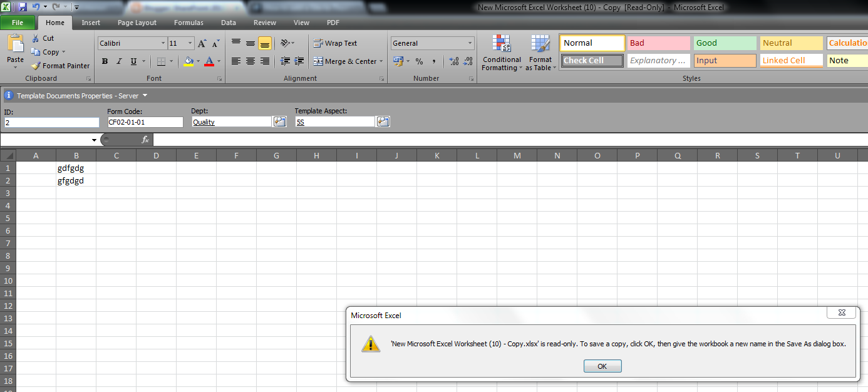Switch to the Formulas tab
The width and height of the screenshot is (868, 392).
[189, 23]
